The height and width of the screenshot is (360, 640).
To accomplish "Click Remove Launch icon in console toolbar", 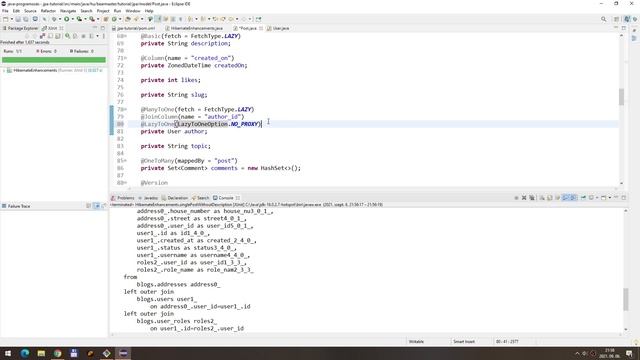I will (x=524, y=198).
